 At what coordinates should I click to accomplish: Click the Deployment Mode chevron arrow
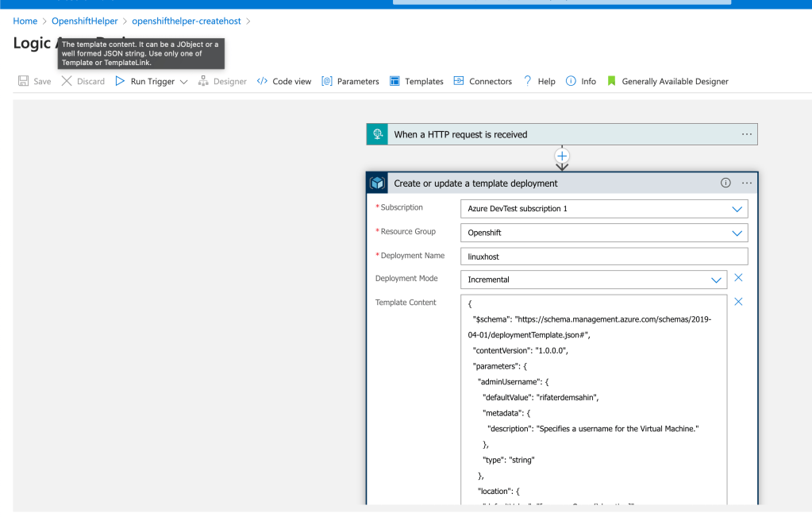716,280
